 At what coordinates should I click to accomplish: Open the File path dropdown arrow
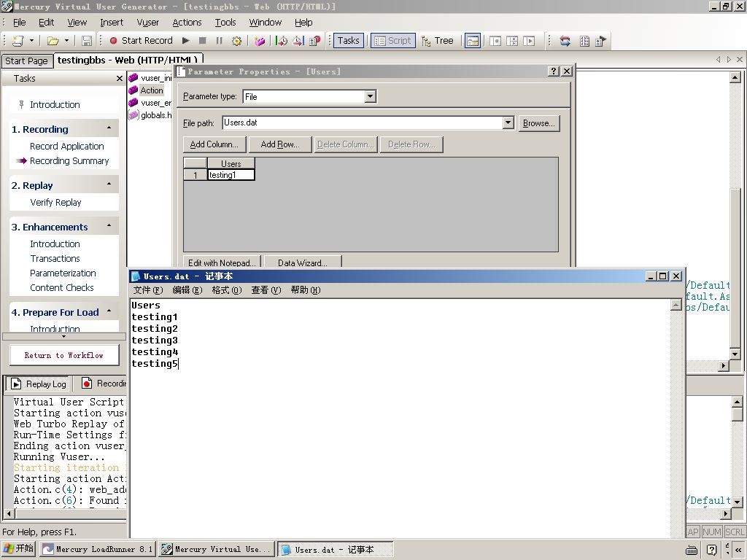(x=508, y=122)
